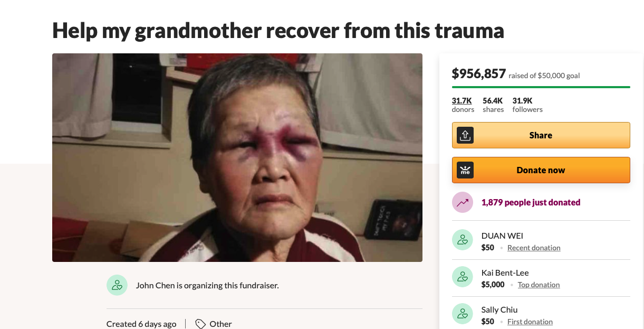
Task: Open the Recent donation link
Action: pos(534,248)
